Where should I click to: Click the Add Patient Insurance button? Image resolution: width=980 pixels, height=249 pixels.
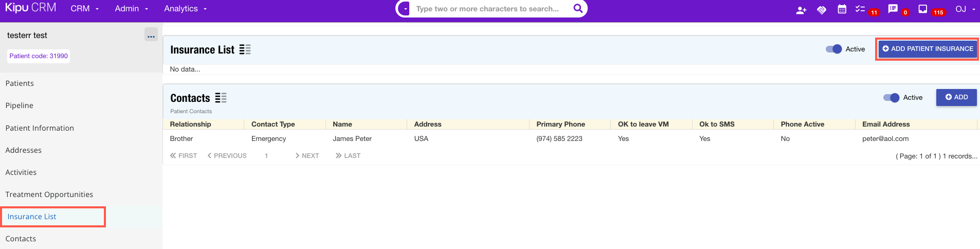928,49
